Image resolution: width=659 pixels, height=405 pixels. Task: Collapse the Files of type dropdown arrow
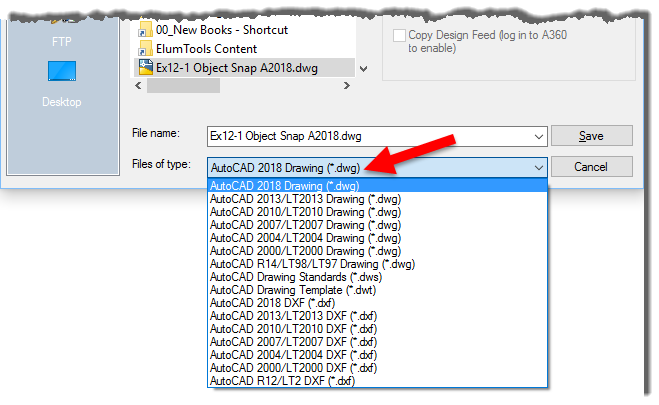point(538,168)
